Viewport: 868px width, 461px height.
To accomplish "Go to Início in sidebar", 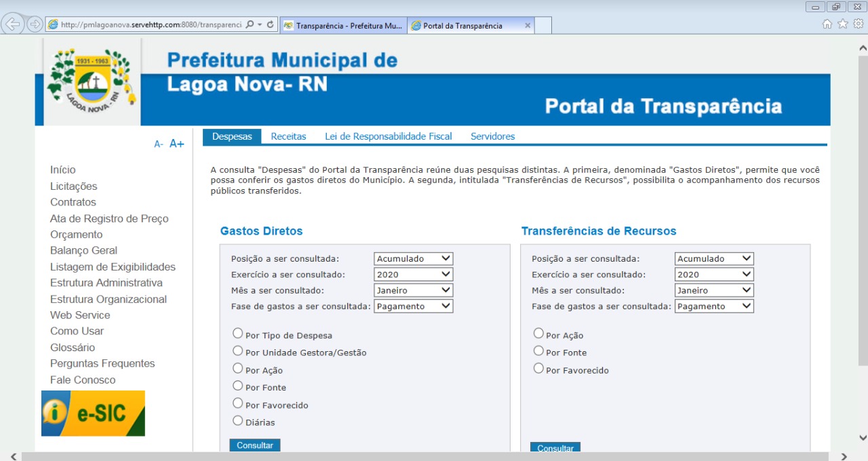I will [63, 170].
